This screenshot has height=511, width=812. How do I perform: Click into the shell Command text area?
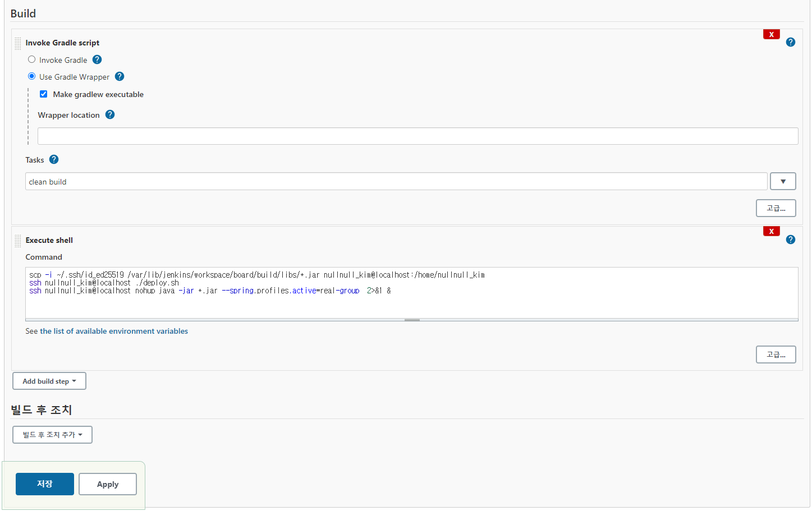pyautogui.click(x=411, y=293)
